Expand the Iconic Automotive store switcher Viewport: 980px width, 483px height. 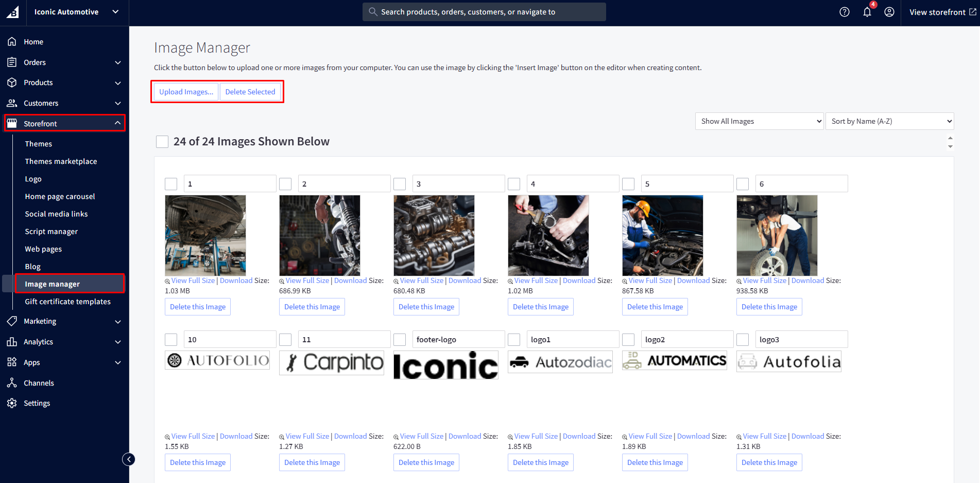coord(115,12)
